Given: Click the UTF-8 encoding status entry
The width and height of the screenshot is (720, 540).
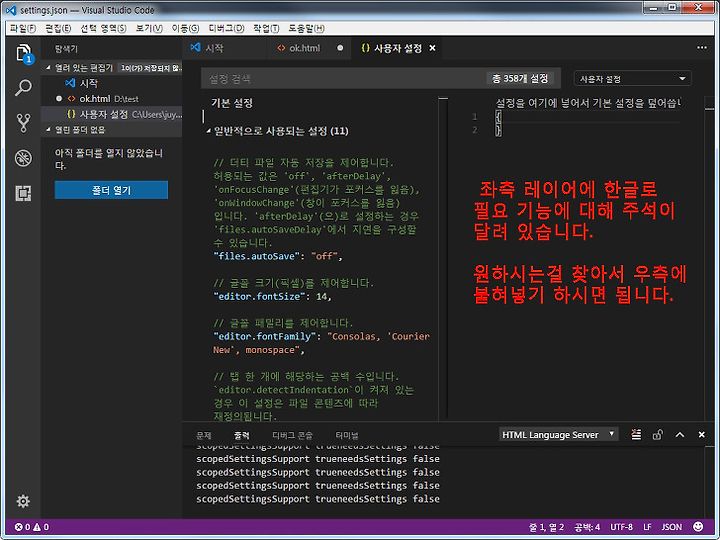Looking at the screenshot, I should pos(621,527).
